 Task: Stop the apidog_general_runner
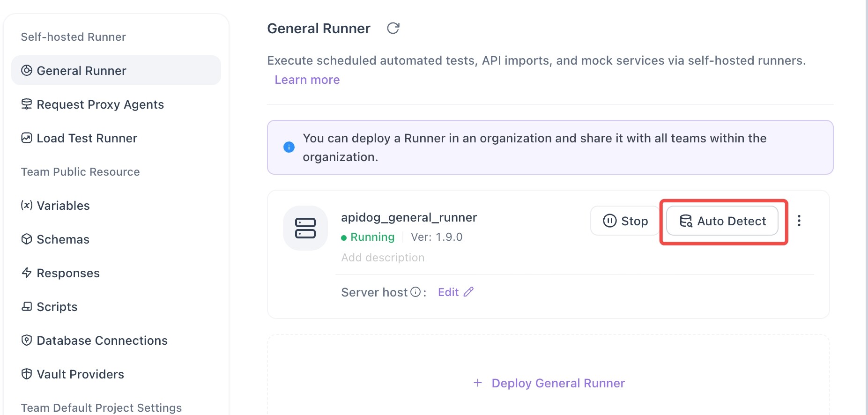pyautogui.click(x=625, y=221)
